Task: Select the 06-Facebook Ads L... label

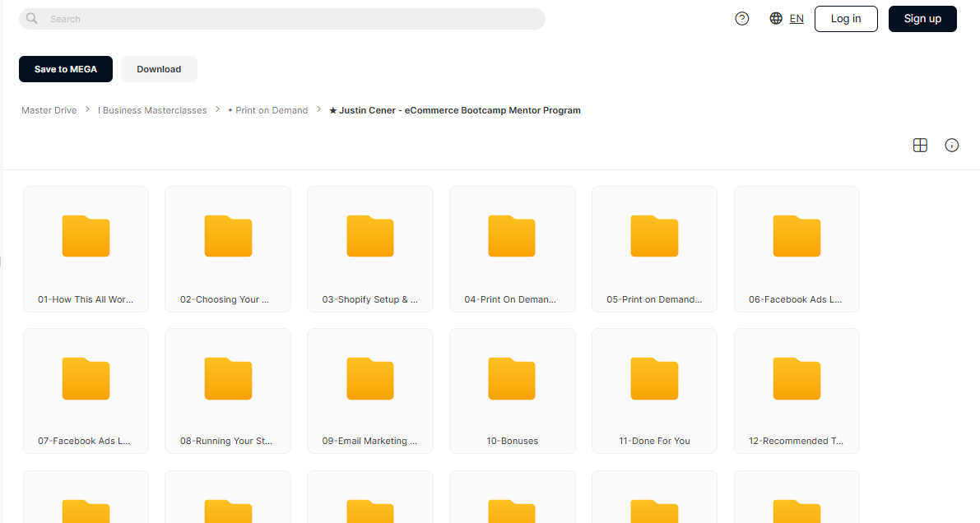Action: coord(795,299)
